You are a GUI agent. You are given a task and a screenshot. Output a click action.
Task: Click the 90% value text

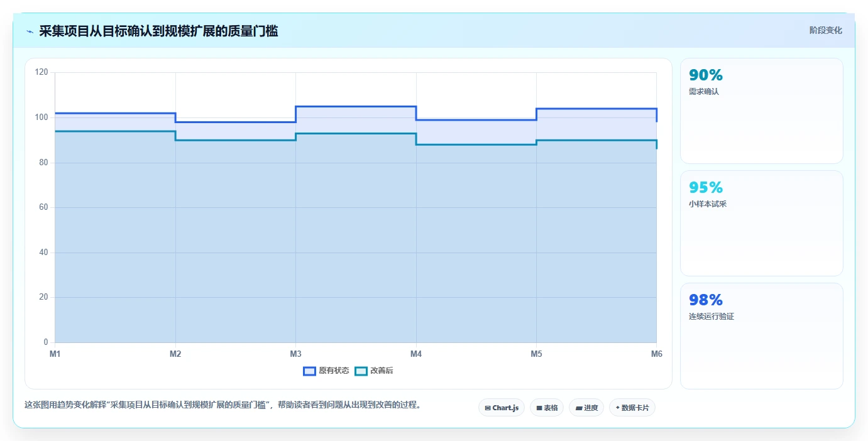(x=706, y=75)
